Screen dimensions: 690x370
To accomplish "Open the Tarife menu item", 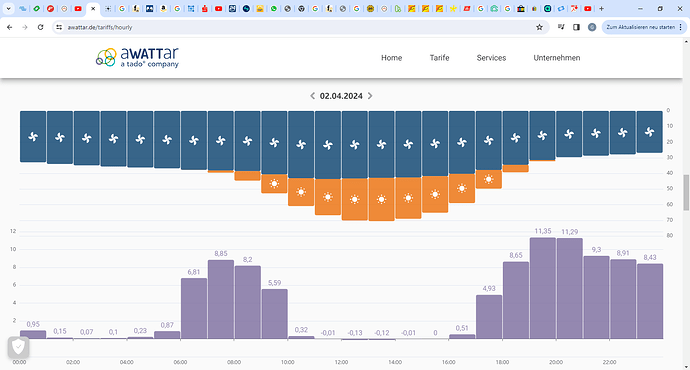I will 439,58.
